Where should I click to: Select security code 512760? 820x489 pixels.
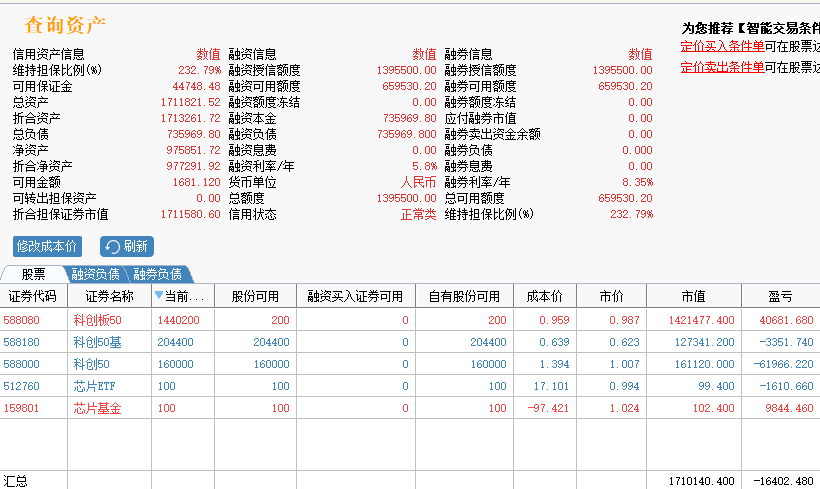[21, 386]
